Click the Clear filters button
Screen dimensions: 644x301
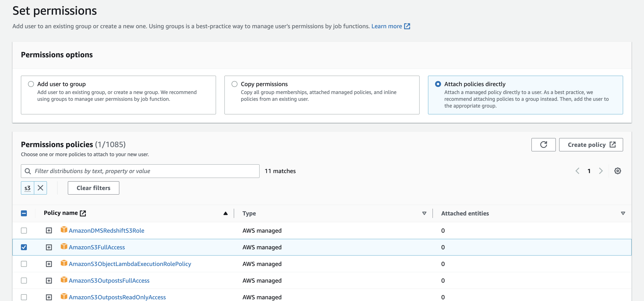click(x=93, y=188)
